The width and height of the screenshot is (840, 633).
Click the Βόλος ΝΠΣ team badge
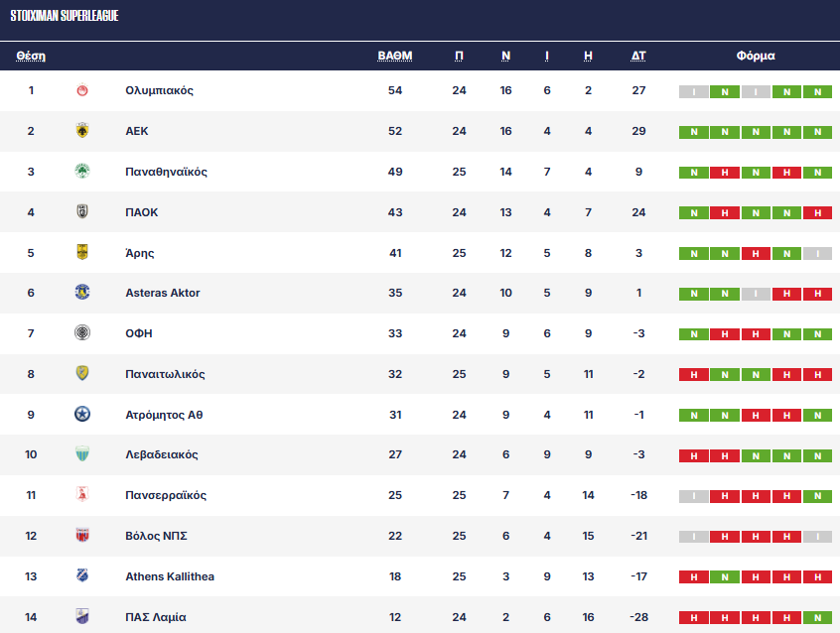(82, 536)
